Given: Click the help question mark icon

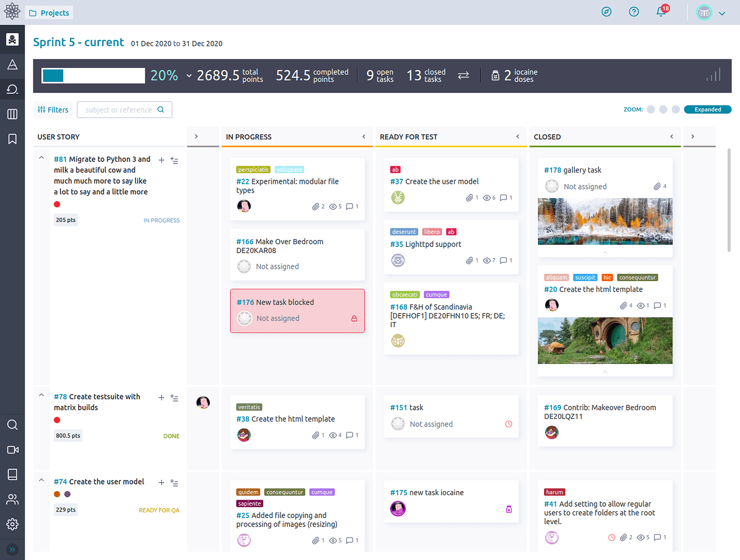Looking at the screenshot, I should (x=634, y=12).
